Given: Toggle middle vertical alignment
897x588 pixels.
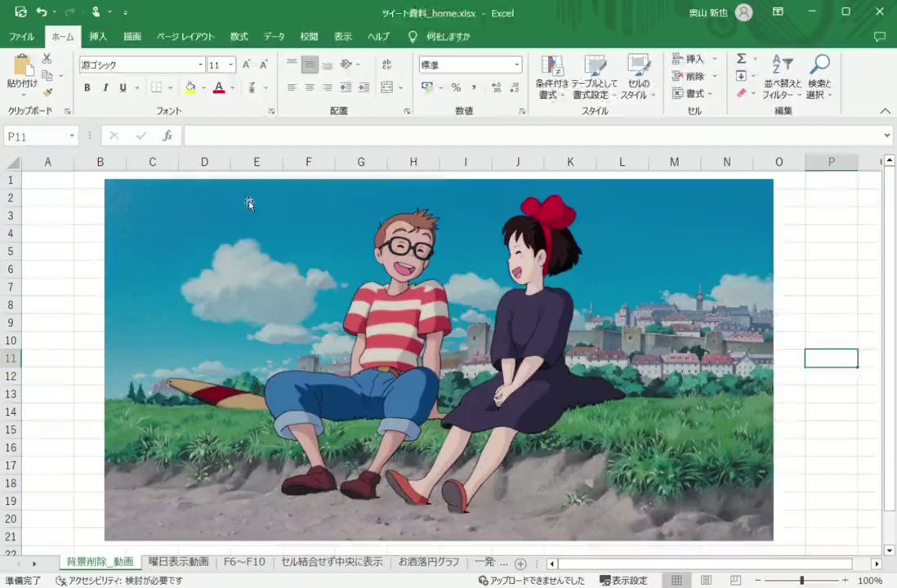Looking at the screenshot, I should click(310, 64).
